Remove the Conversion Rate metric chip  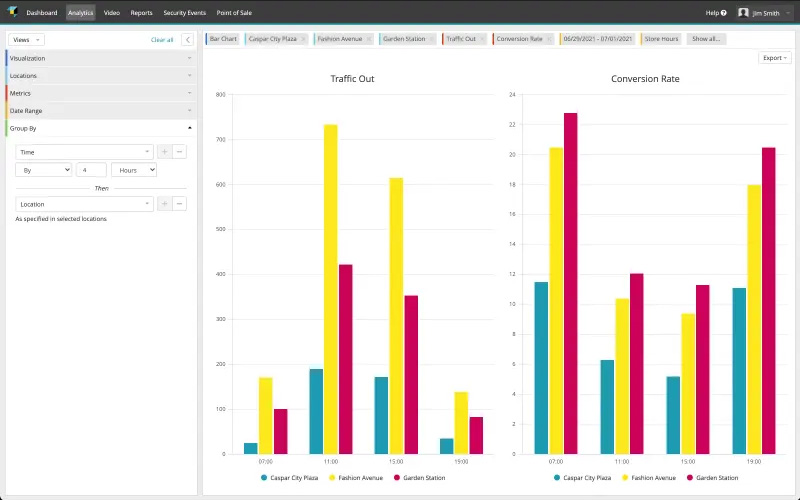(551, 39)
